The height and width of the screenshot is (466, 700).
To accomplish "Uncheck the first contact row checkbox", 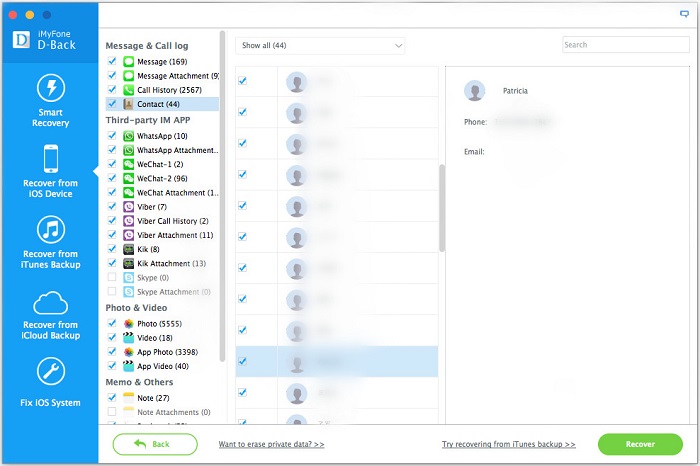I will [x=242, y=81].
